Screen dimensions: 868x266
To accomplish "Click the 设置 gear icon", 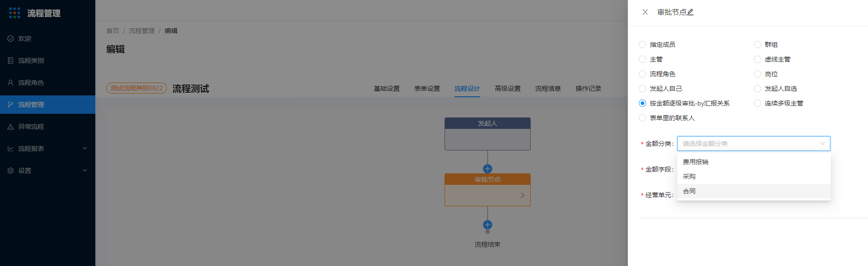I will pyautogui.click(x=11, y=171).
